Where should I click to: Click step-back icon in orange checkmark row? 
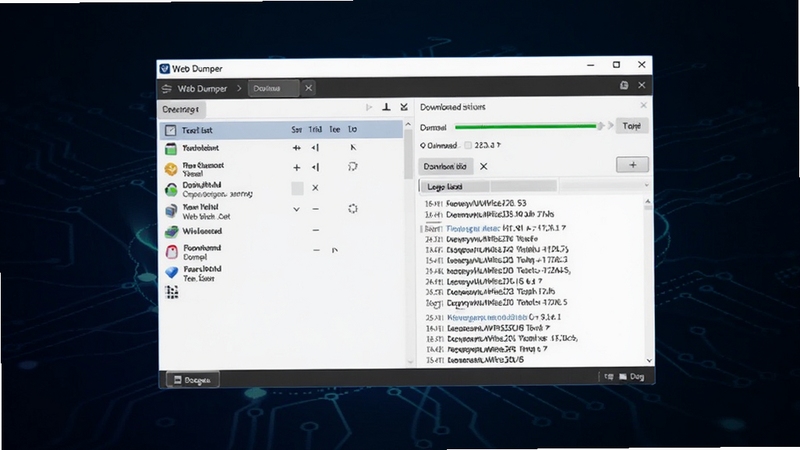click(x=315, y=167)
